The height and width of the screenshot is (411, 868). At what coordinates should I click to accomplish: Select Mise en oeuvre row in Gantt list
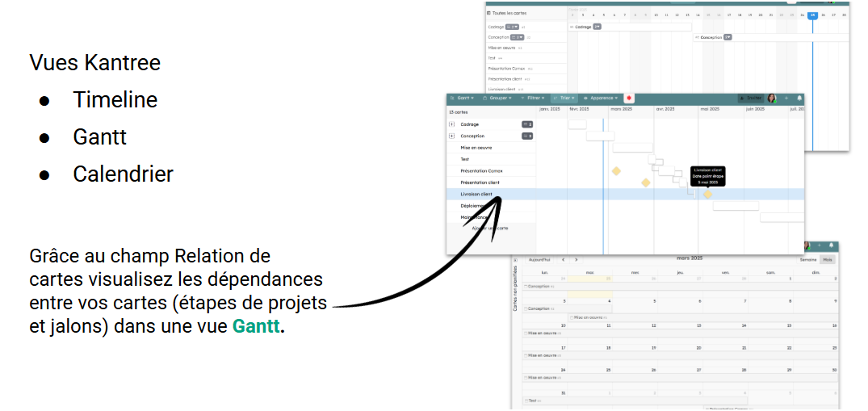492,148
